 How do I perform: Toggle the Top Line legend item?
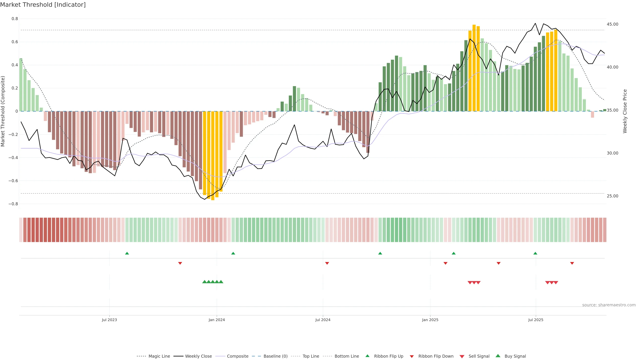tap(311, 356)
